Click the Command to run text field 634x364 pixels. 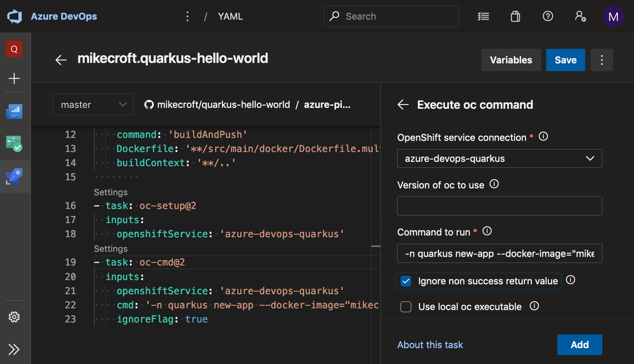point(499,253)
